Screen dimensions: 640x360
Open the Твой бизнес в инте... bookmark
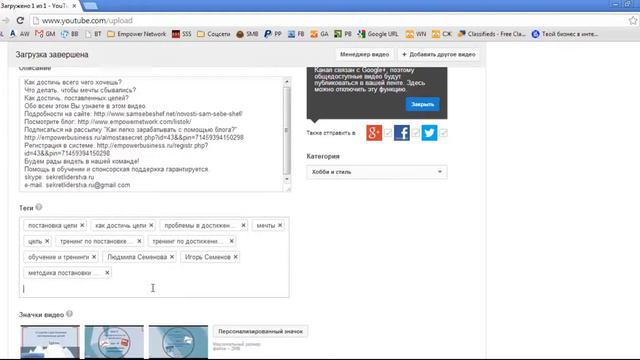point(565,34)
